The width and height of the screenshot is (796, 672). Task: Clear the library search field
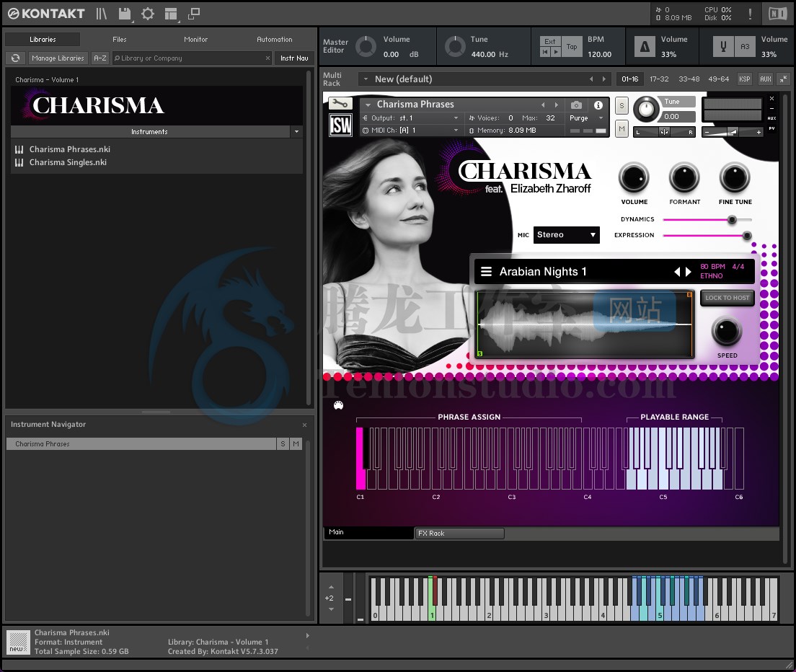[x=267, y=58]
